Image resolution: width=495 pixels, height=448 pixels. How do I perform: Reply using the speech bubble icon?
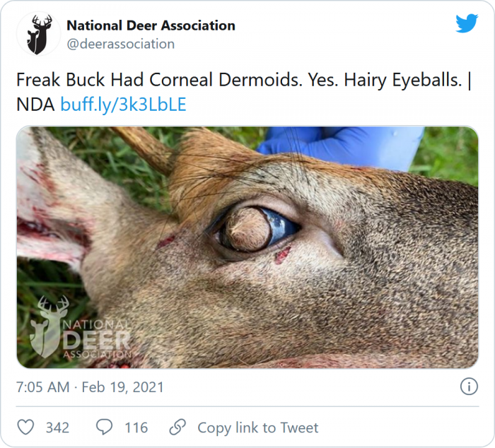coord(105,428)
